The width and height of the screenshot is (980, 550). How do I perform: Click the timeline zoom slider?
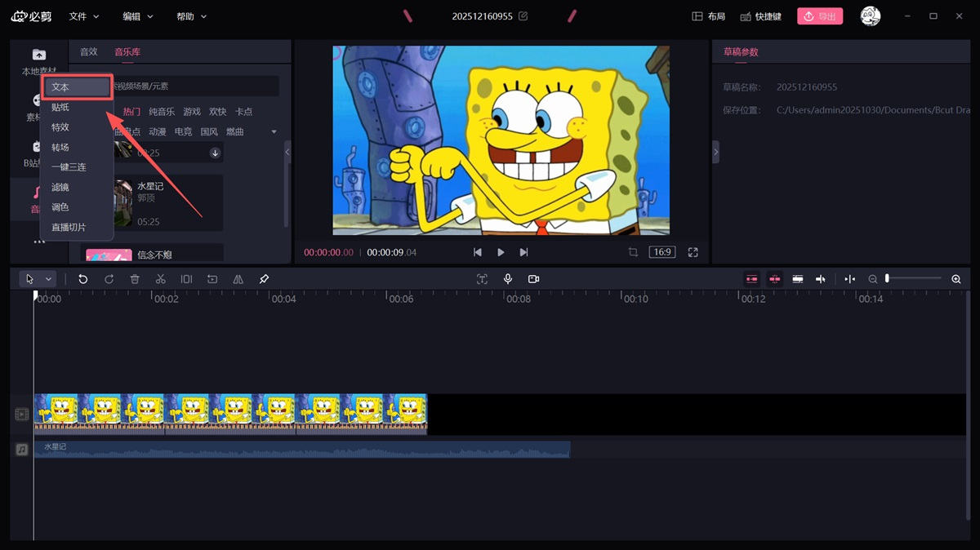[913, 279]
